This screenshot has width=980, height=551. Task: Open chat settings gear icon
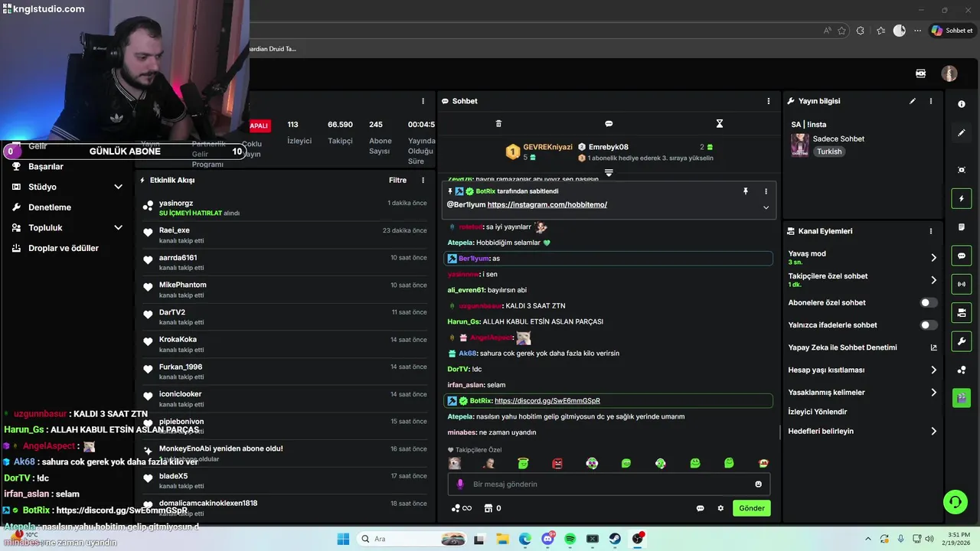(720, 508)
